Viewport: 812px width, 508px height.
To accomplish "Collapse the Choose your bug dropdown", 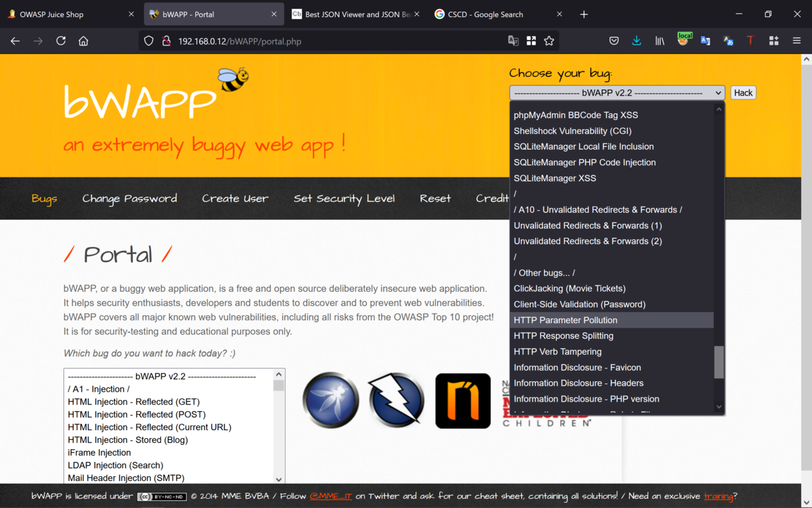I will (616, 93).
